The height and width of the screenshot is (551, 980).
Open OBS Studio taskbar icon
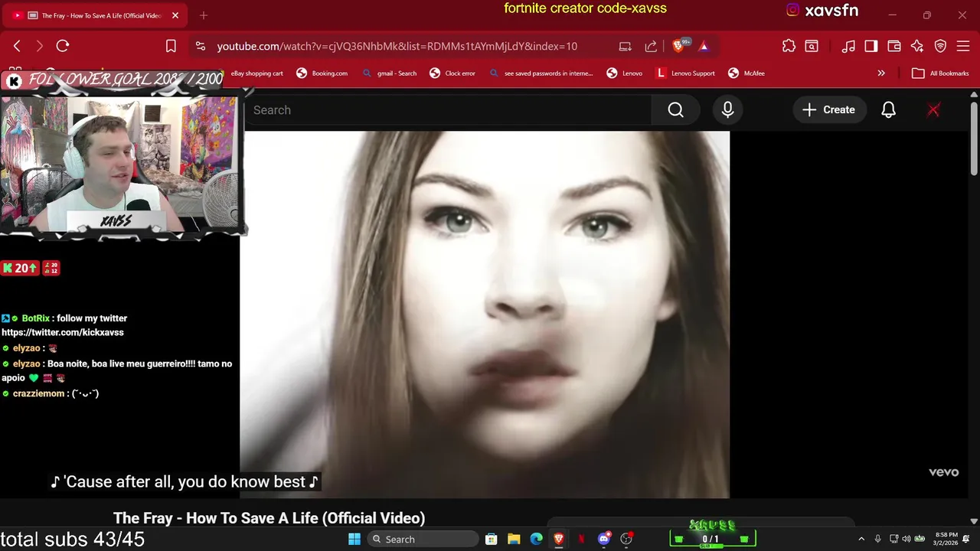626,540
